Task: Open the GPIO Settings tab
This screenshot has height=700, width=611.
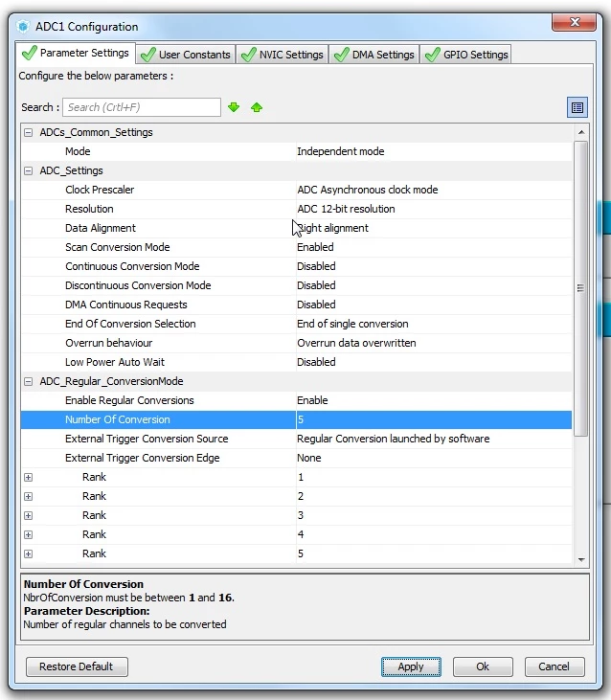Action: tap(466, 55)
